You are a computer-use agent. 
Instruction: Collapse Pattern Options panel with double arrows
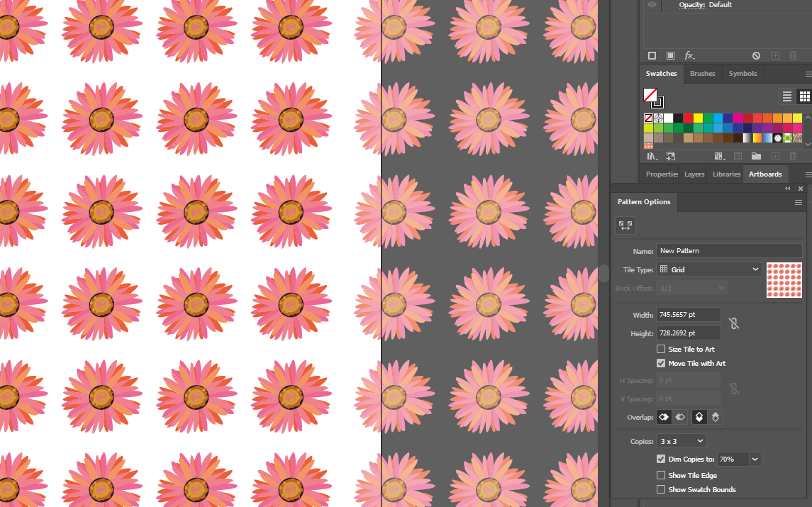click(x=788, y=189)
